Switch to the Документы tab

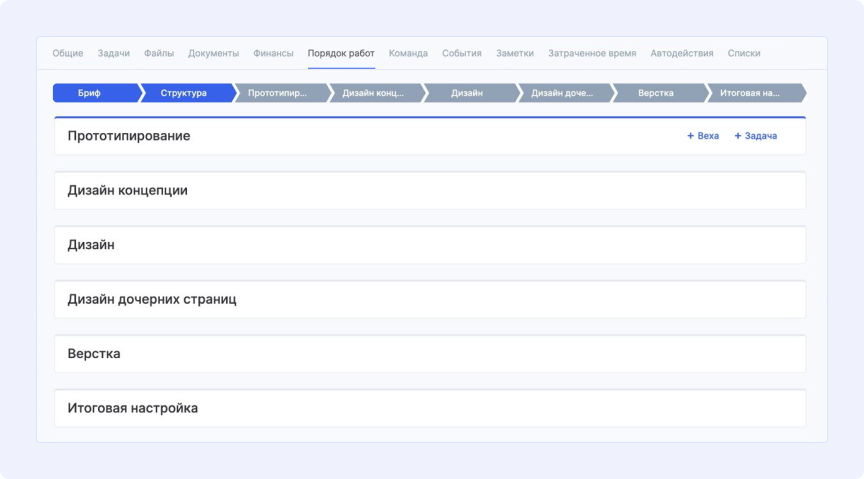click(x=213, y=53)
